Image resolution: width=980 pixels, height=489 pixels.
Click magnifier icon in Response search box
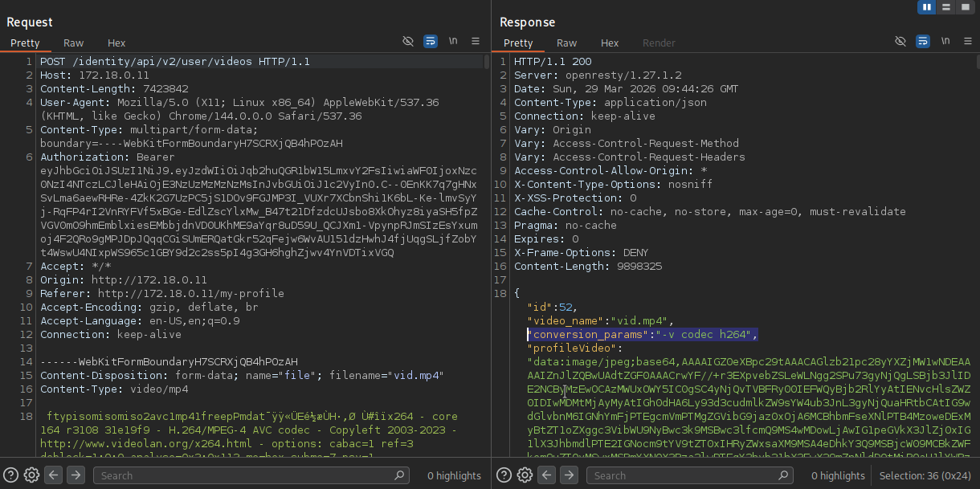coord(782,475)
